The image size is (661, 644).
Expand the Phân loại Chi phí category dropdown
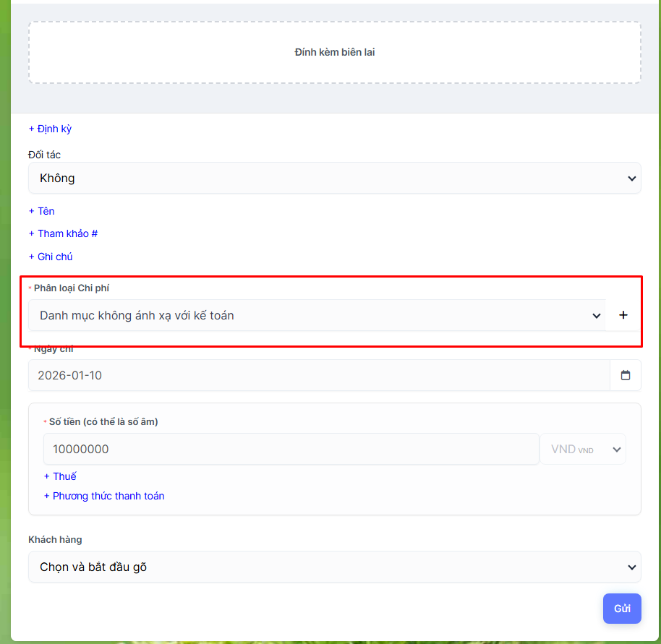click(317, 315)
